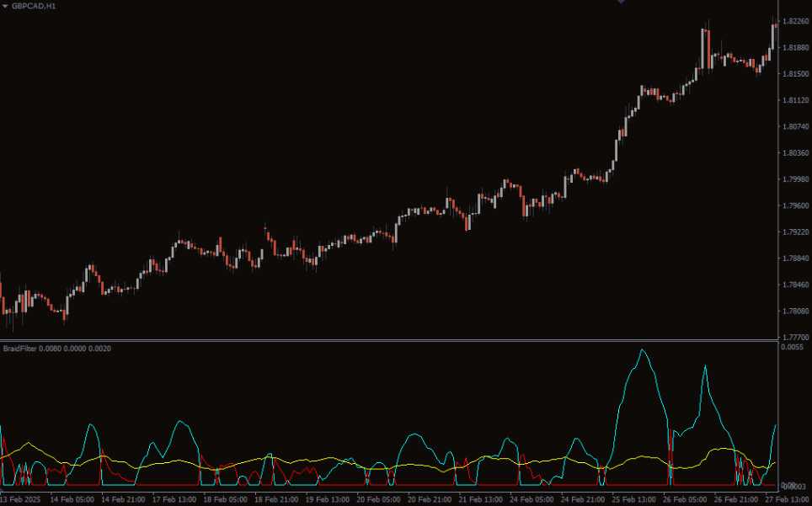Click the last candle at the right edge
812x506 pixels.
coord(775,34)
